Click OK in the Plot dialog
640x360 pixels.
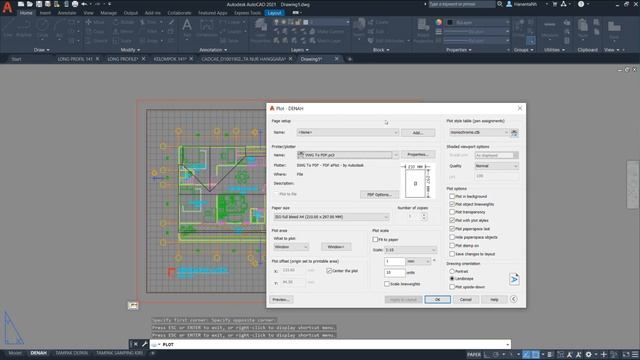(438, 300)
